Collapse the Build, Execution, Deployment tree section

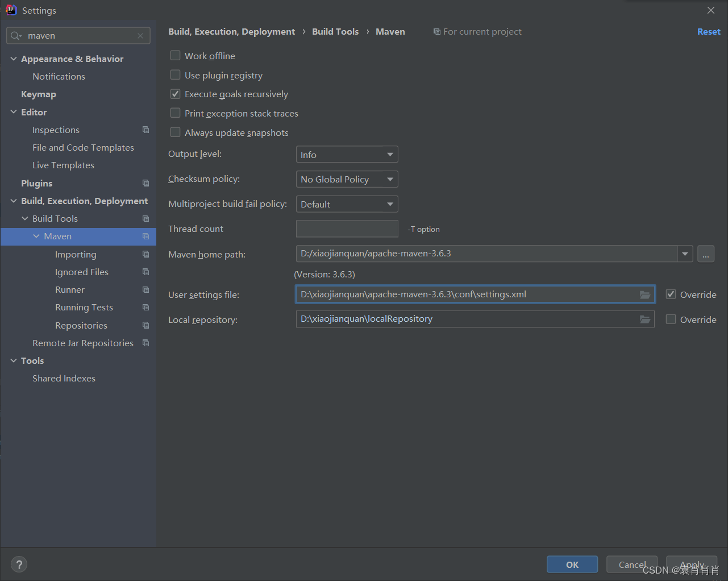[13, 200]
